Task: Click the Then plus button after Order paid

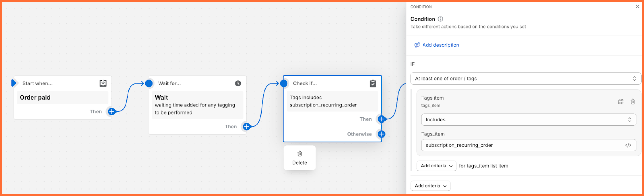Action: click(x=112, y=112)
